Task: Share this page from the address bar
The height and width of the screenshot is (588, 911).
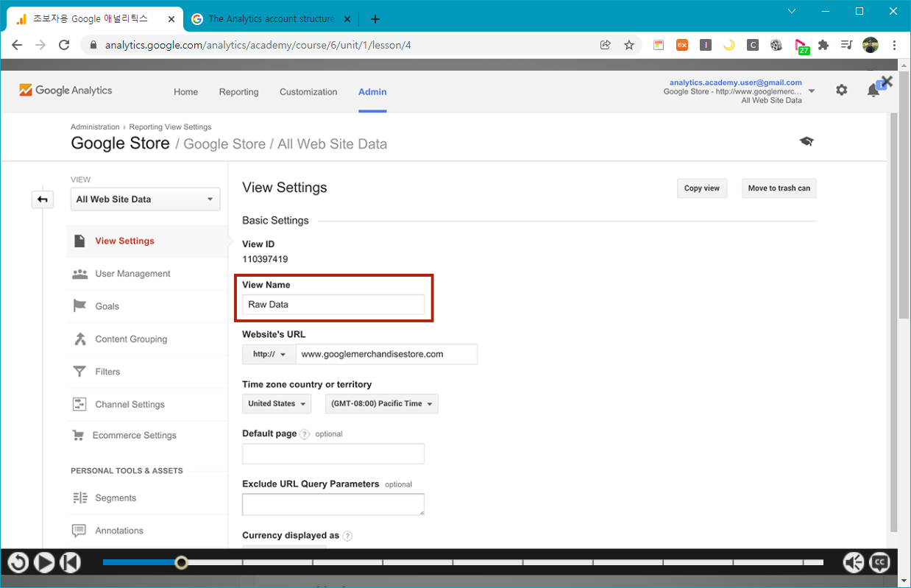Action: [x=606, y=45]
